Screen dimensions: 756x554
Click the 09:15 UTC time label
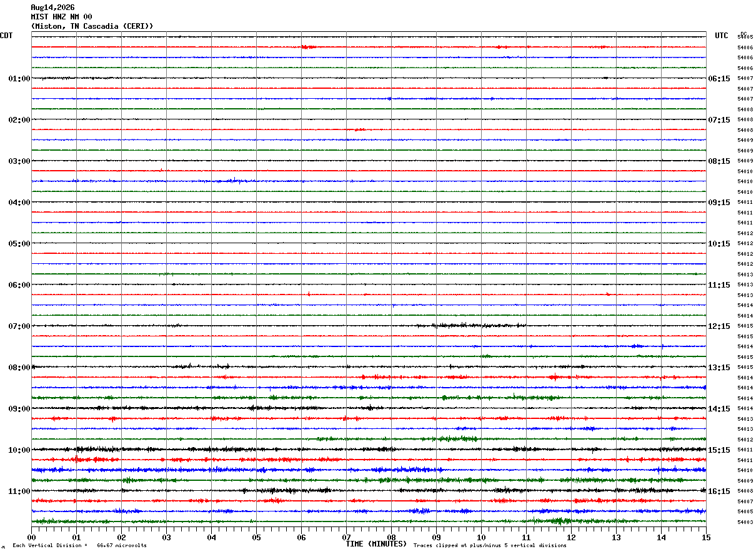point(719,203)
